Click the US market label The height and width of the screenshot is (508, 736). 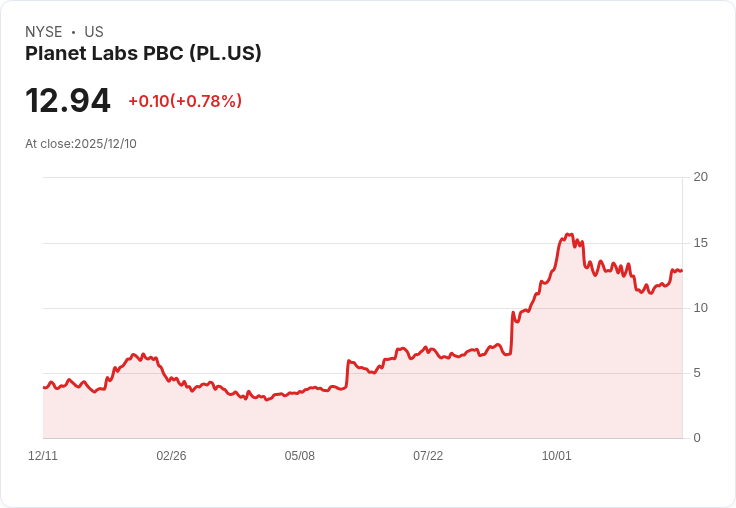94,32
